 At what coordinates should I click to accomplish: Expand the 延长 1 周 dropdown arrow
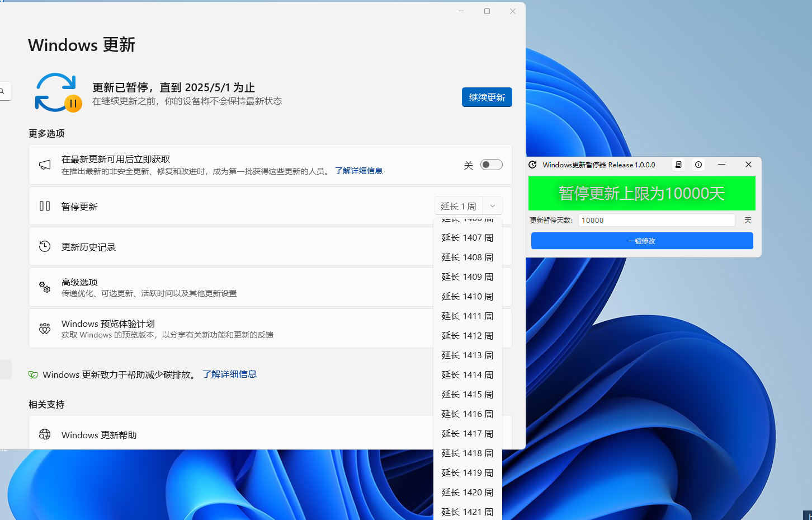click(x=493, y=206)
